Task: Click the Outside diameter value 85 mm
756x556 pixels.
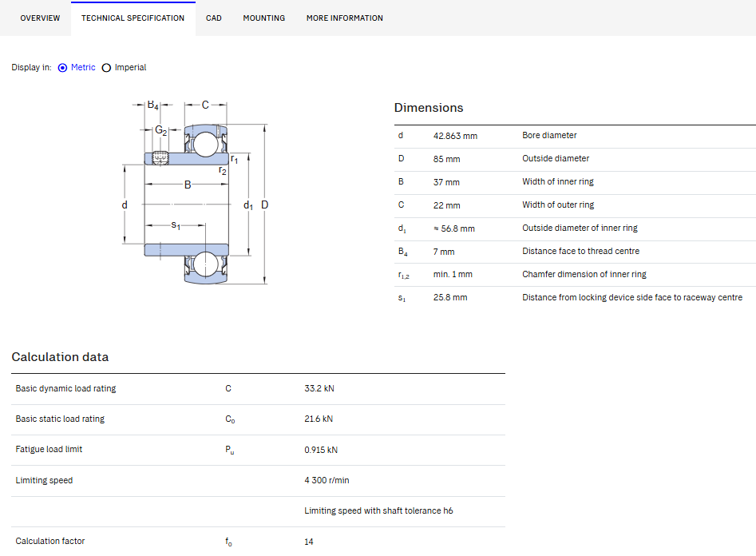Action: pos(446,159)
